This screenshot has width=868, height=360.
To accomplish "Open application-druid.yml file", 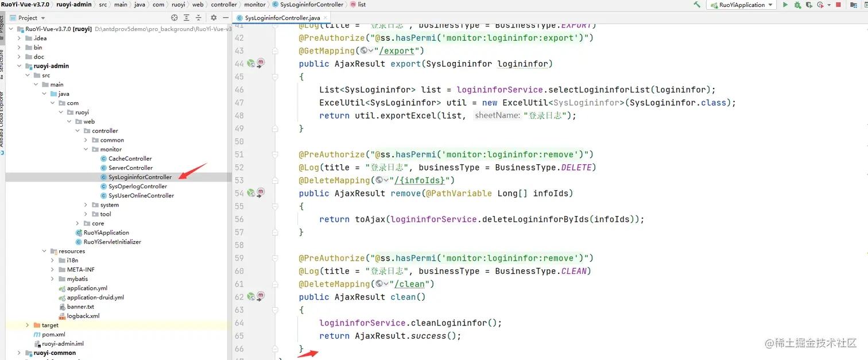I will tap(91, 297).
